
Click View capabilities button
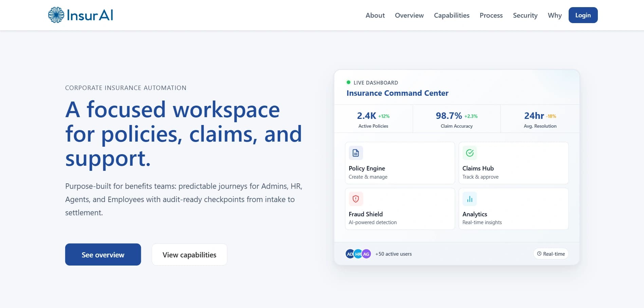pyautogui.click(x=189, y=254)
